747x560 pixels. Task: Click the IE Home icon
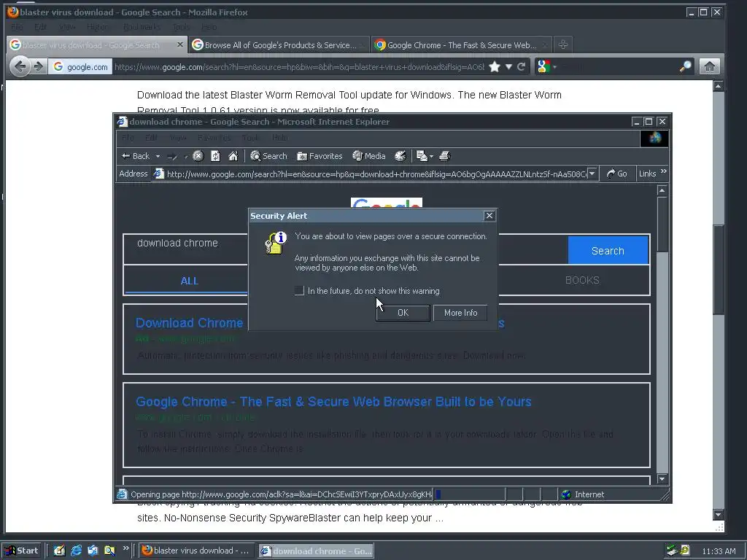233,156
